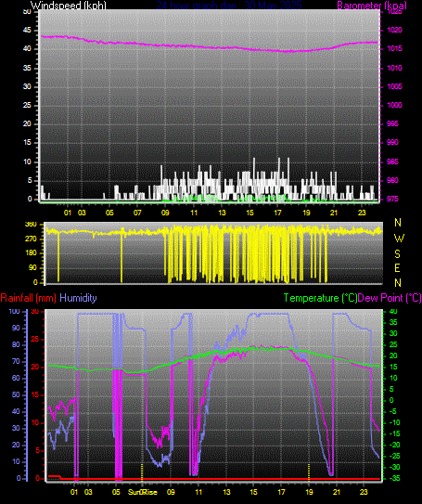Click hour 23 under the humidity chart
The width and height of the screenshot is (422, 504).
364,492
